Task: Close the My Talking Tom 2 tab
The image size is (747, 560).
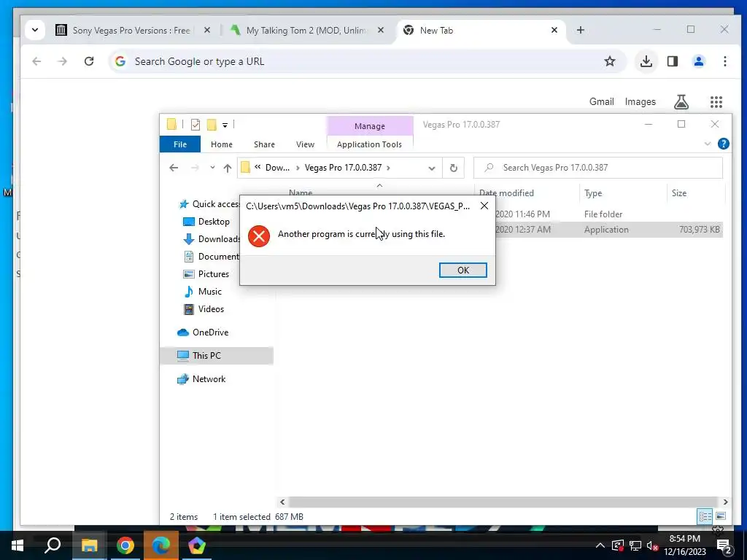Action: coord(381,30)
